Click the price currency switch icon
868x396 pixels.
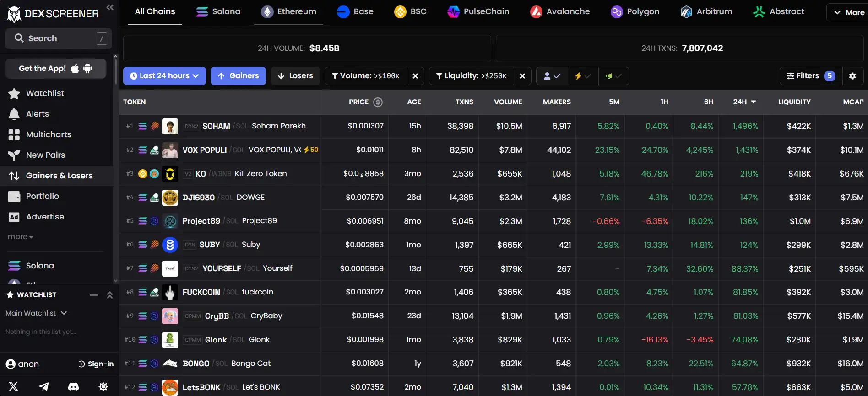[378, 102]
